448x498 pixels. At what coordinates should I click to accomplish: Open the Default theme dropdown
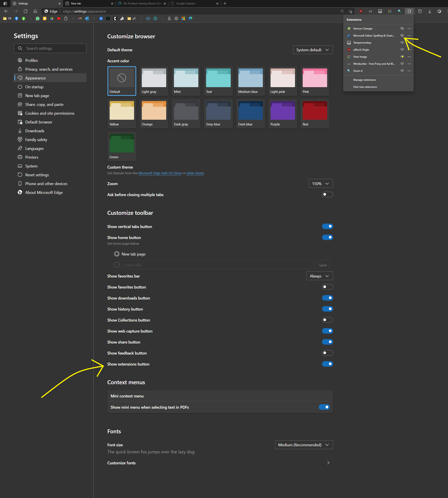click(313, 50)
